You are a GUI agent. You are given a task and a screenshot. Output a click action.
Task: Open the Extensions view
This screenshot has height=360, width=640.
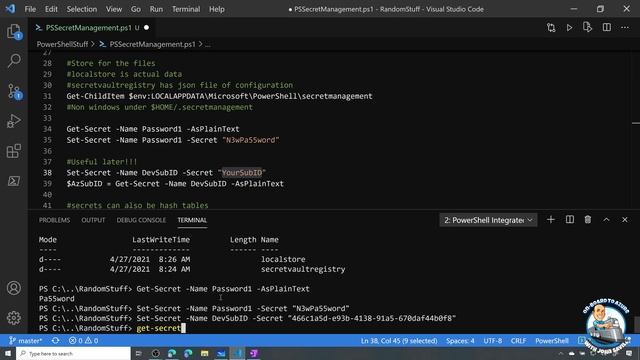tap(14, 151)
